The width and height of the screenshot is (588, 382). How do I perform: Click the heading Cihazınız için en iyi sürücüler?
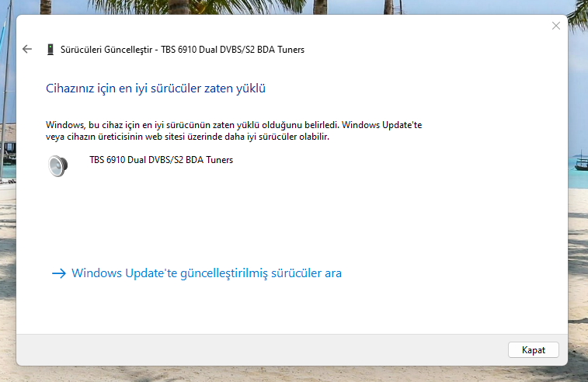pyautogui.click(x=155, y=88)
